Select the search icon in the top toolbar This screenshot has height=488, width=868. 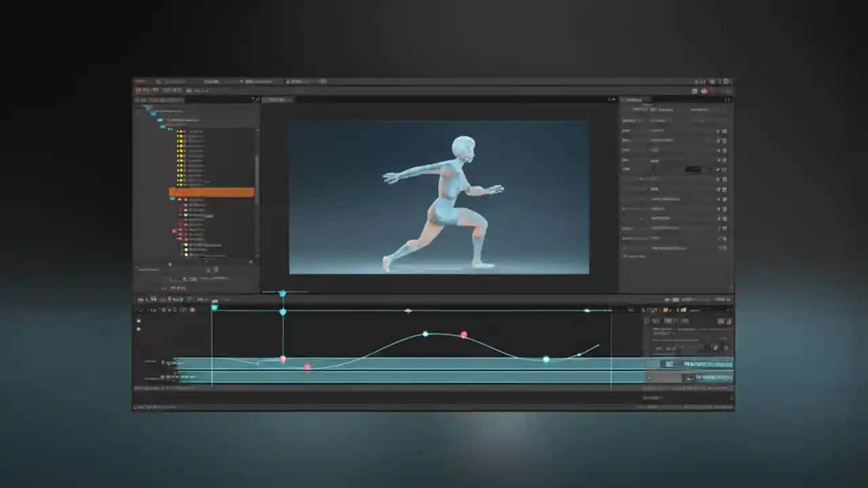(157, 81)
